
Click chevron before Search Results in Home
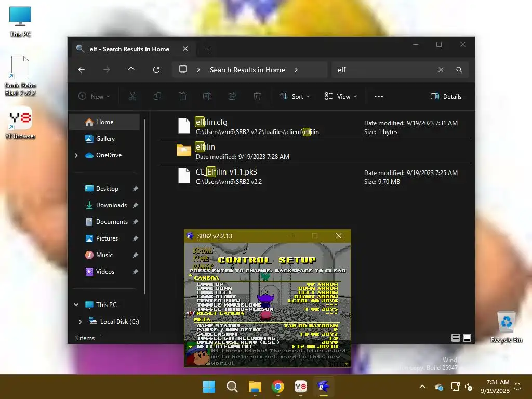pos(198,70)
